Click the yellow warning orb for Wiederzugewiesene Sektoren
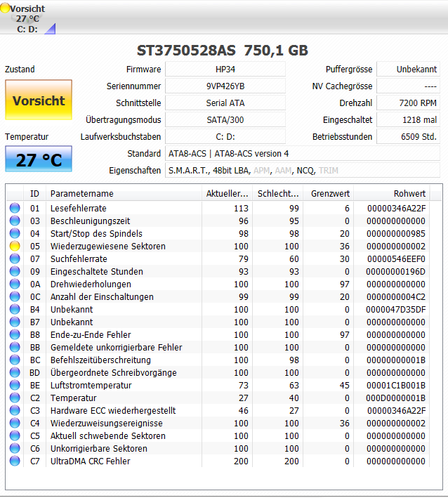The height and width of the screenshot is (498, 448). (15, 246)
